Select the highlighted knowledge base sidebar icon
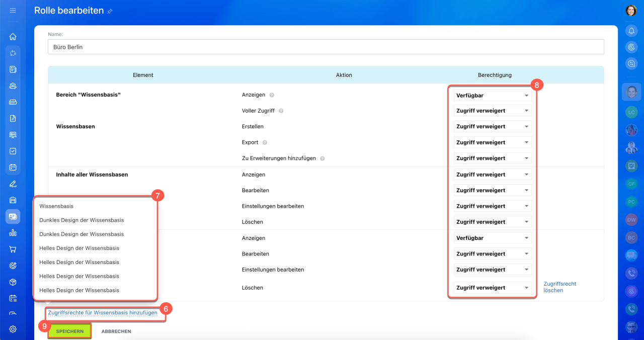Viewport: 644px width, 340px height. (13, 216)
